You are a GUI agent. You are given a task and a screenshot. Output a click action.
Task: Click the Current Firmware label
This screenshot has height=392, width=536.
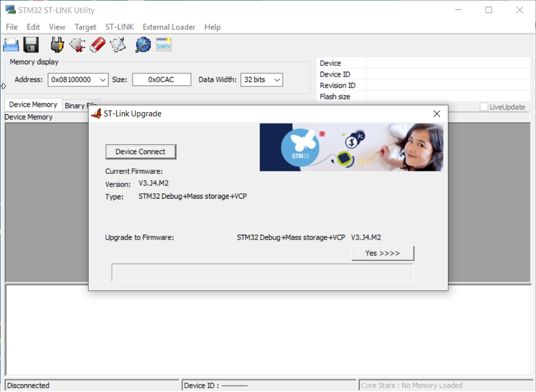click(x=134, y=171)
